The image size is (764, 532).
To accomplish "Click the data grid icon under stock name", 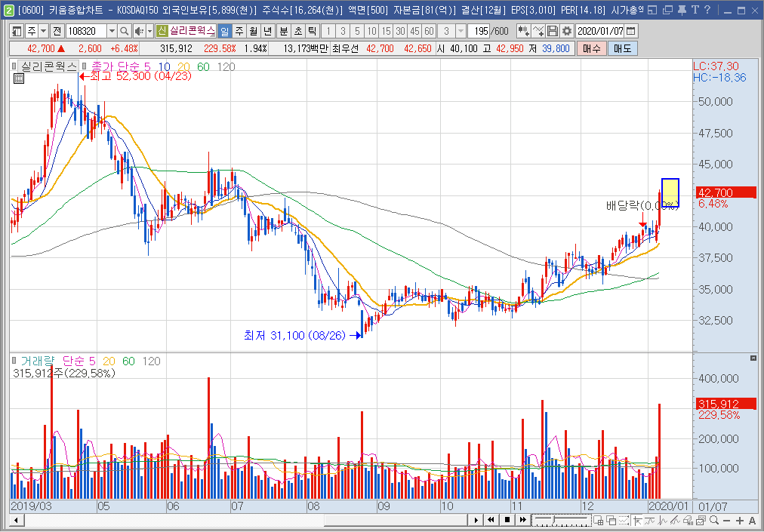I will [19, 78].
